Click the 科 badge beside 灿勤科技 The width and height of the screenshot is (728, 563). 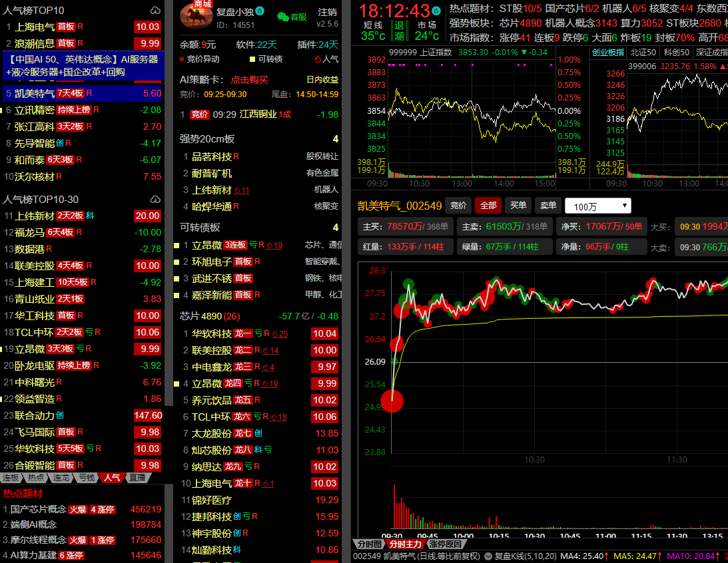pyautogui.click(x=237, y=550)
